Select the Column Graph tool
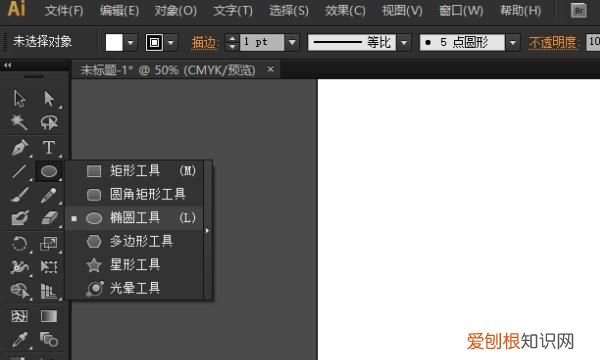 [49, 291]
